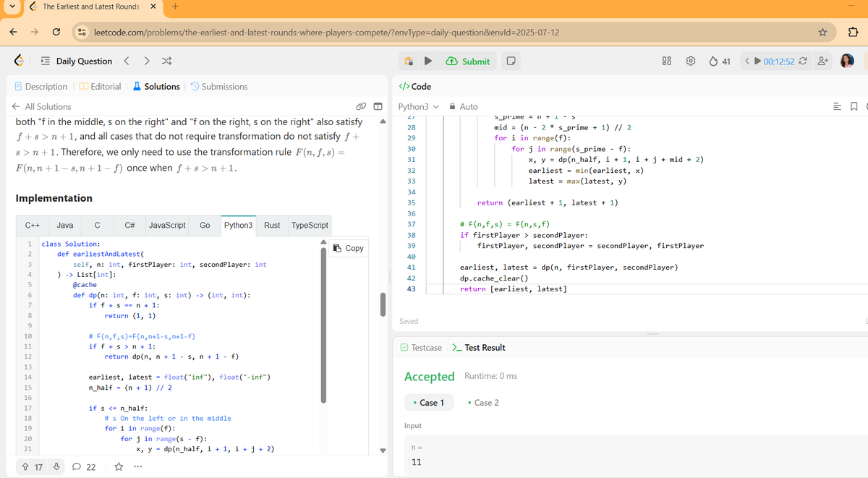
Task: Open the editor settings gear
Action: coord(691,61)
